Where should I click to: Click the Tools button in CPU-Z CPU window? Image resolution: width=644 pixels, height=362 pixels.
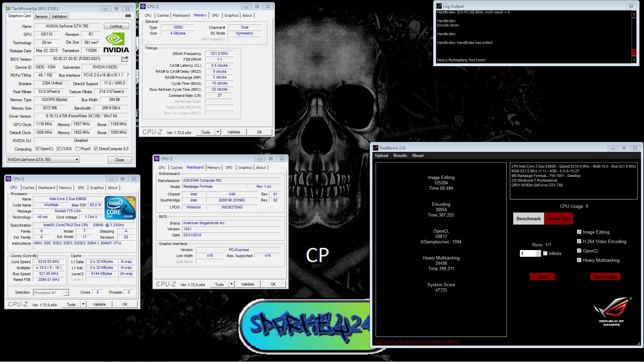click(x=71, y=304)
